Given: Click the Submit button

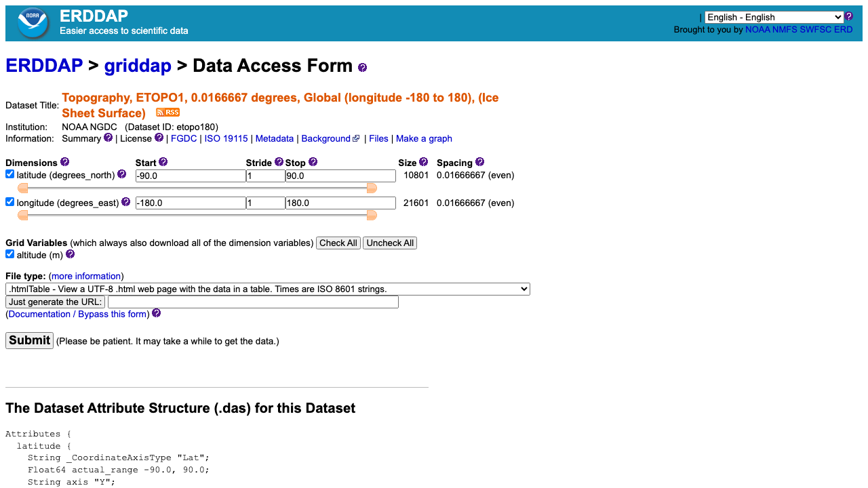Looking at the screenshot, I should tap(29, 340).
